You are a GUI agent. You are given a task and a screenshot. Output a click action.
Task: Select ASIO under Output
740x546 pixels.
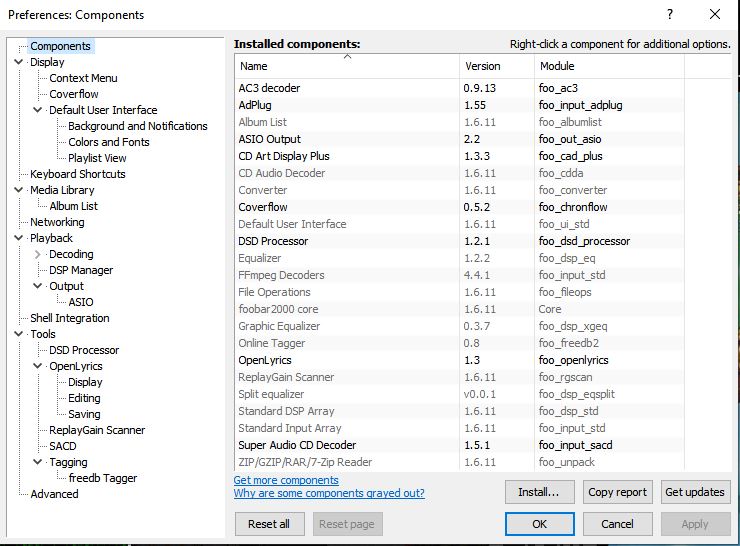click(x=81, y=302)
